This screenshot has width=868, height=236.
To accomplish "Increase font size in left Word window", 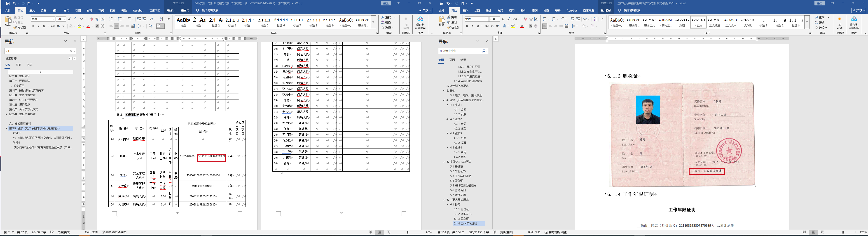I will click(x=70, y=19).
